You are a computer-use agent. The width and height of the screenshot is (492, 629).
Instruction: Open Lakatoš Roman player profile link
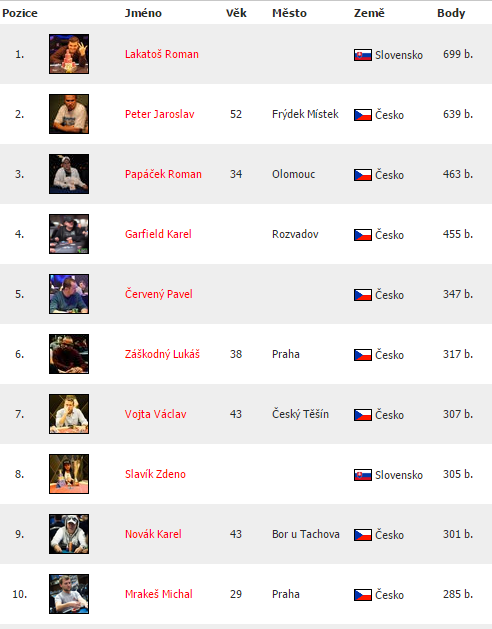162,54
